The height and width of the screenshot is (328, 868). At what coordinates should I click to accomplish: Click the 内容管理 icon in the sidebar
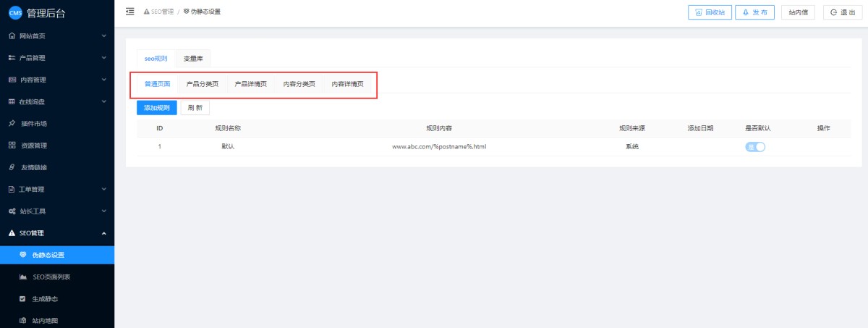tap(12, 80)
